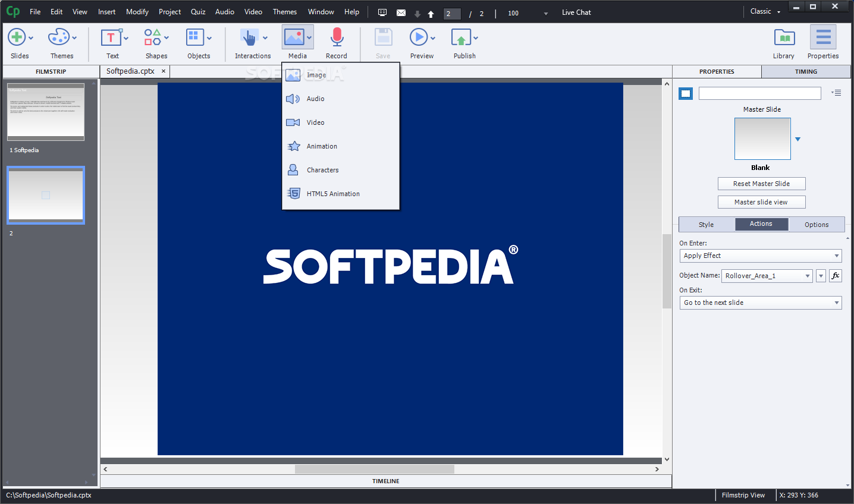Choose Image from the Media menu
This screenshot has width=854, height=504.
(x=340, y=75)
